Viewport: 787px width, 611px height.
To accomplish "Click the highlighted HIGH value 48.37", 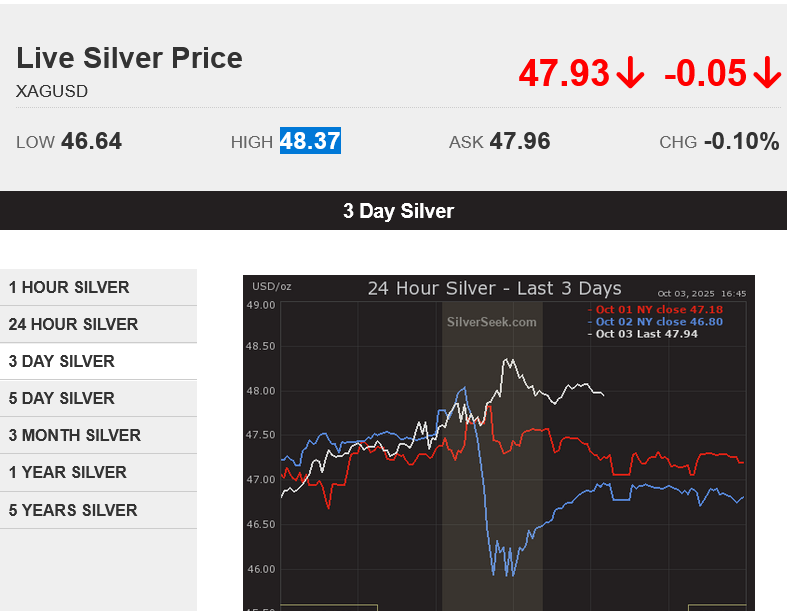I will click(x=310, y=141).
